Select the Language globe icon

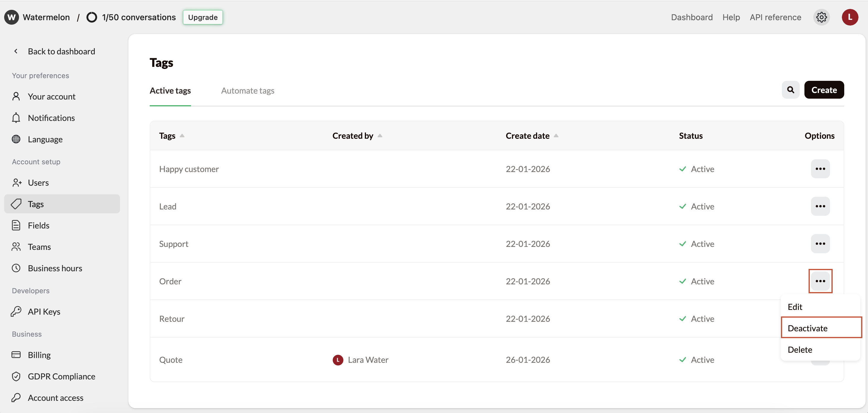[16, 139]
